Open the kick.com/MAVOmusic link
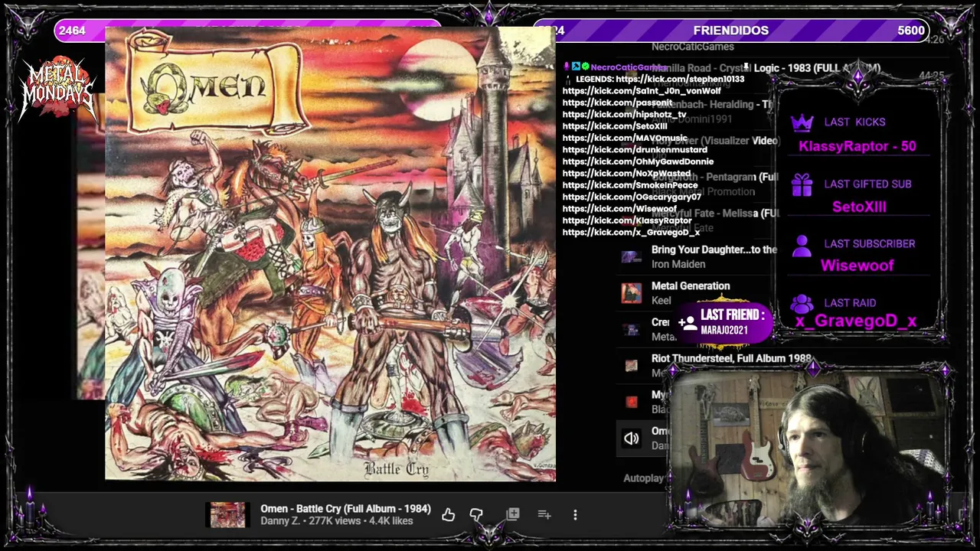Screen dimensions: 980x551 (x=625, y=139)
